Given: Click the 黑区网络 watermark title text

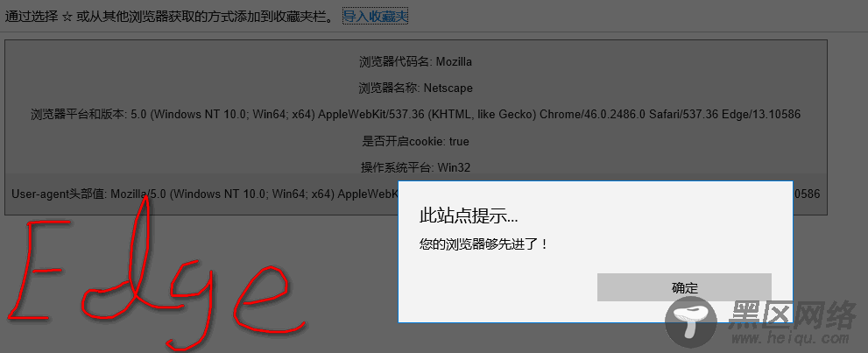Looking at the screenshot, I should pyautogui.click(x=793, y=315).
